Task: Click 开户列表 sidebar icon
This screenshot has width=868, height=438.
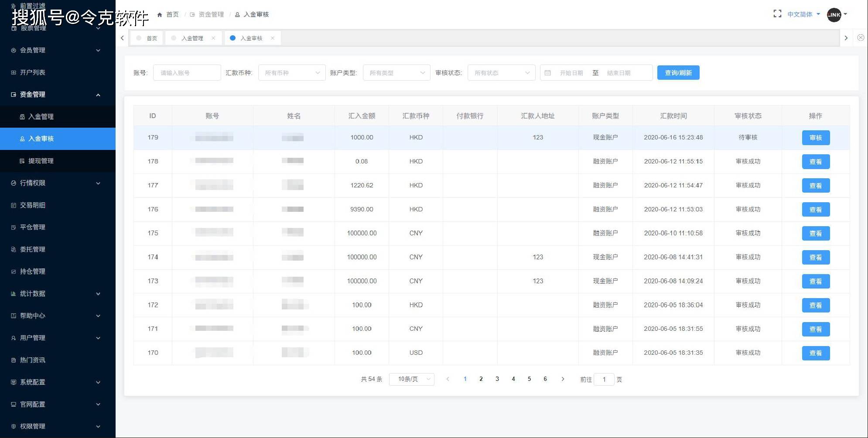Action: coord(14,72)
